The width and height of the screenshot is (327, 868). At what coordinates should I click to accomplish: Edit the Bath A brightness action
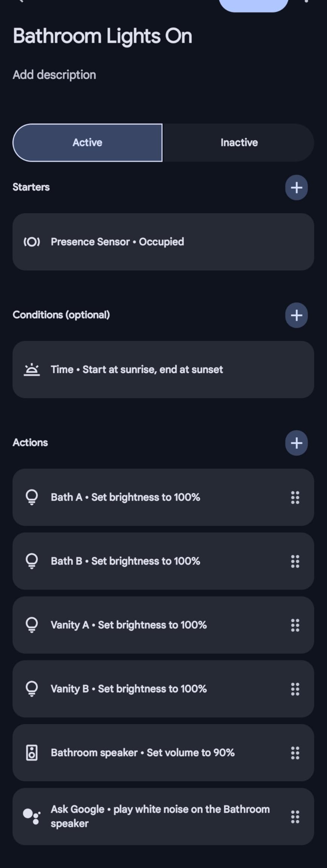(x=151, y=497)
